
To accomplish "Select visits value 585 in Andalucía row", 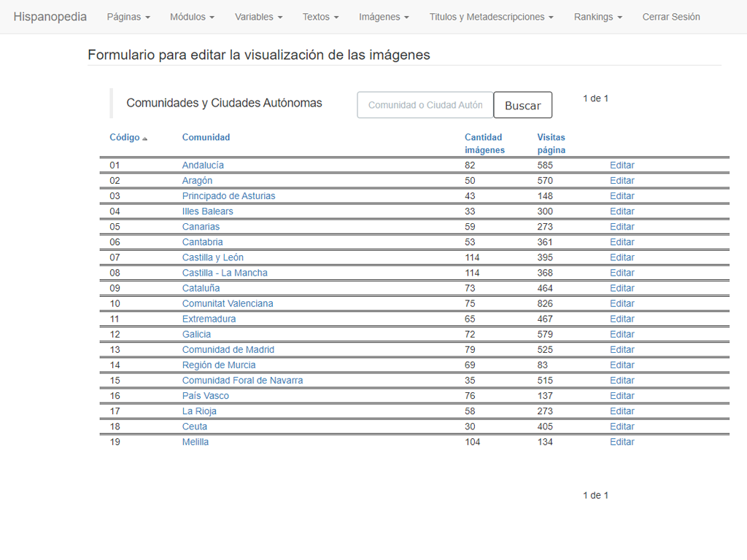I will (545, 166).
